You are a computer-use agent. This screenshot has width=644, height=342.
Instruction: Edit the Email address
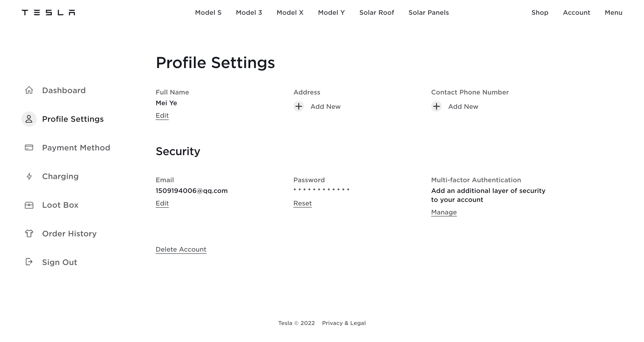point(162,203)
